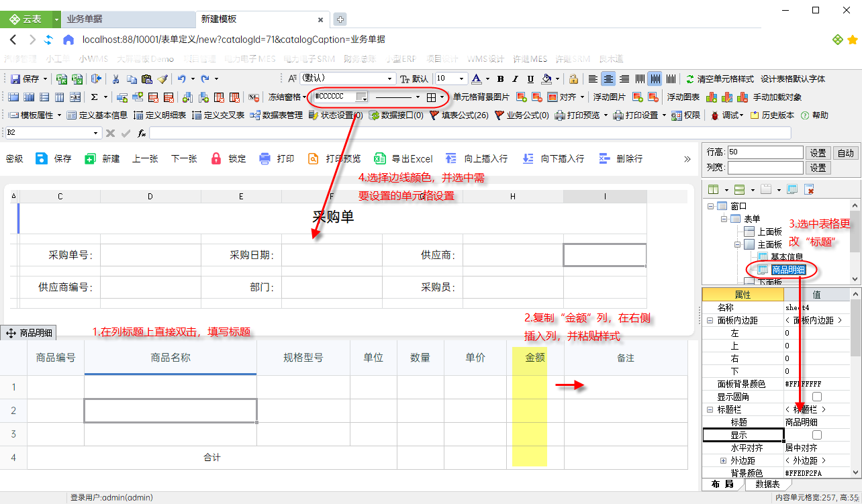Screen dimensions: 862x504
Task: Toggle underline formatting
Action: pos(531,79)
